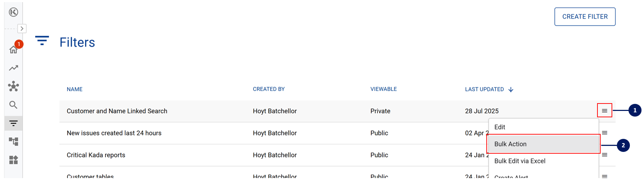Screen dimensions: 644x183
Task: Sort by the Created By column header
Action: click(x=268, y=89)
